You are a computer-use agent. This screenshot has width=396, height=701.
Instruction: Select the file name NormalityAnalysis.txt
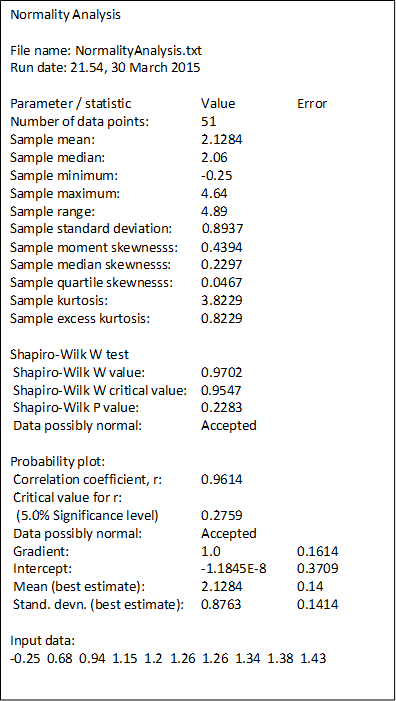139,51
